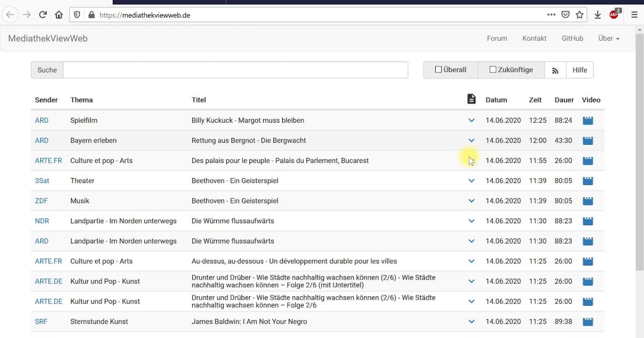Open the ARTE.FR sender link
Viewport: 644px width, 338px height.
click(48, 160)
